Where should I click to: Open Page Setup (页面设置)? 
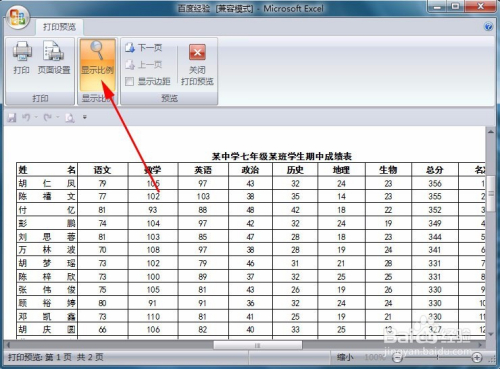tap(54, 58)
